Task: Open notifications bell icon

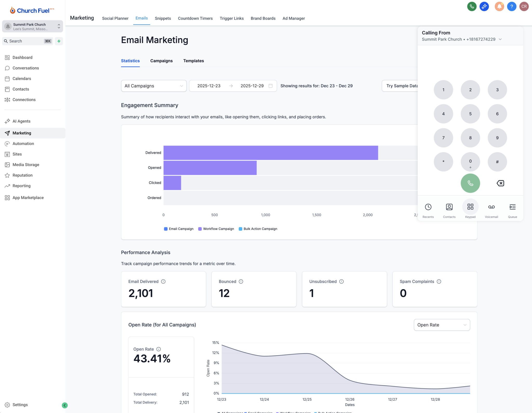Action: click(x=499, y=6)
